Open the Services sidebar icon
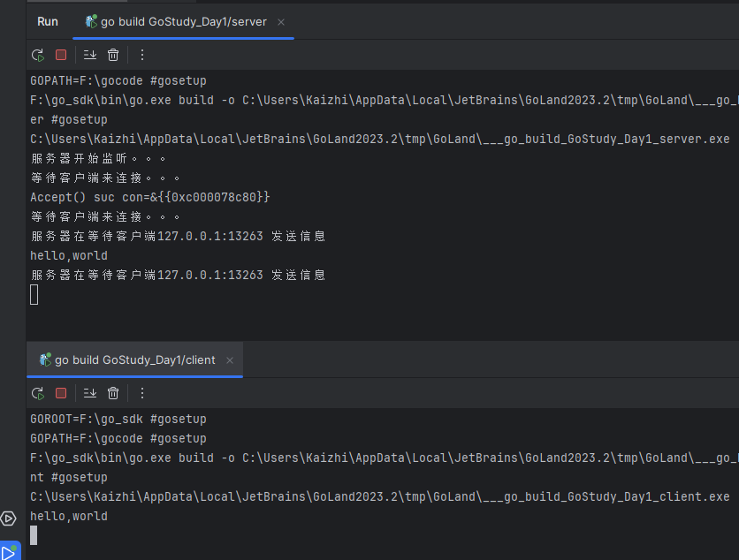This screenshot has width=739, height=560. click(x=8, y=518)
